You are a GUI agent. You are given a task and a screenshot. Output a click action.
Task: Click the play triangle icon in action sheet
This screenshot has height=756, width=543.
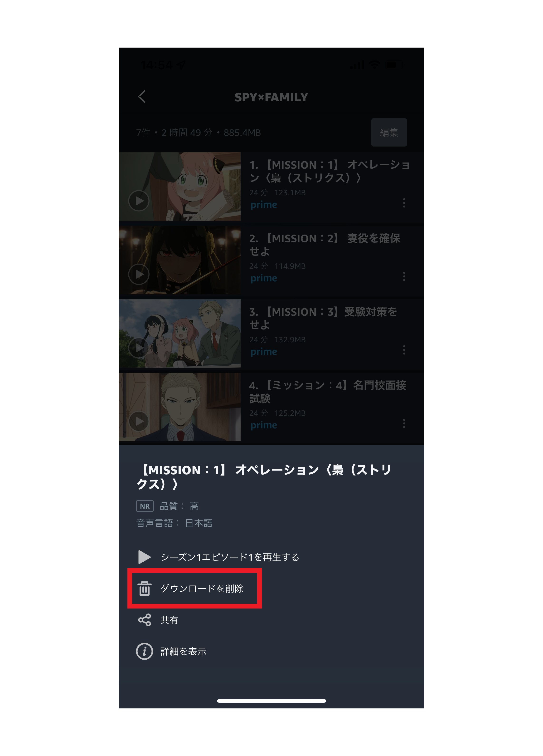pos(145,557)
